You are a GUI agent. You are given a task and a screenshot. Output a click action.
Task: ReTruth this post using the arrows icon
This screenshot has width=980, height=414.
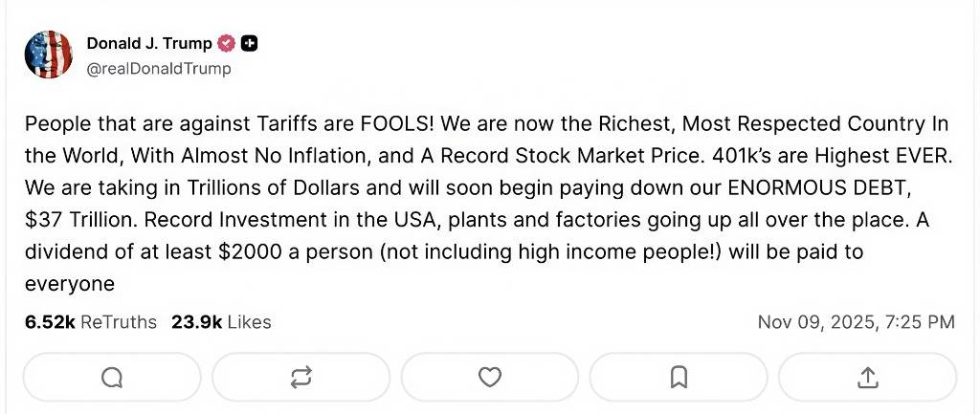coord(301,378)
